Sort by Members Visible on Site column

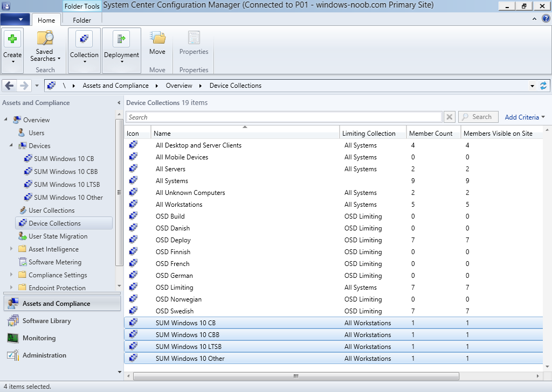pyautogui.click(x=502, y=133)
